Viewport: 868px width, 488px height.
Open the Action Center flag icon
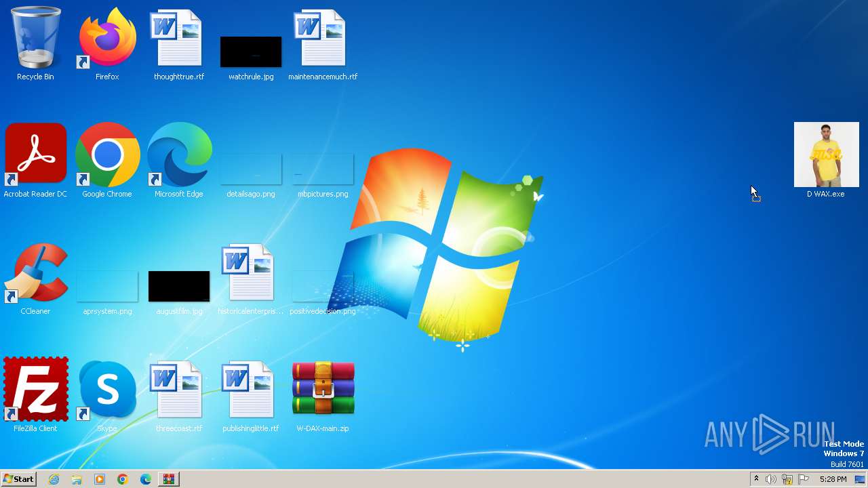pyautogui.click(x=804, y=479)
